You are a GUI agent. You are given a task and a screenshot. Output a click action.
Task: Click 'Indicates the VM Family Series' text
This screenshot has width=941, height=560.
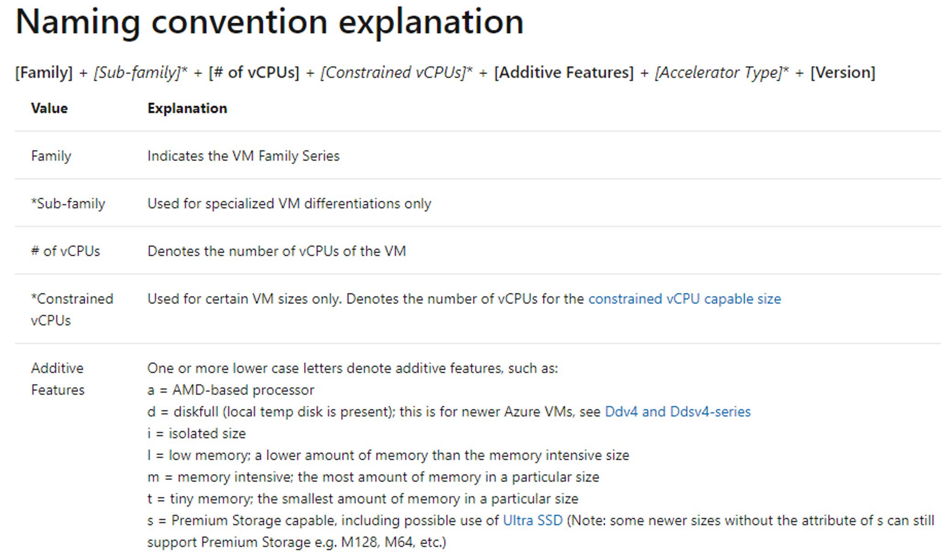243,156
